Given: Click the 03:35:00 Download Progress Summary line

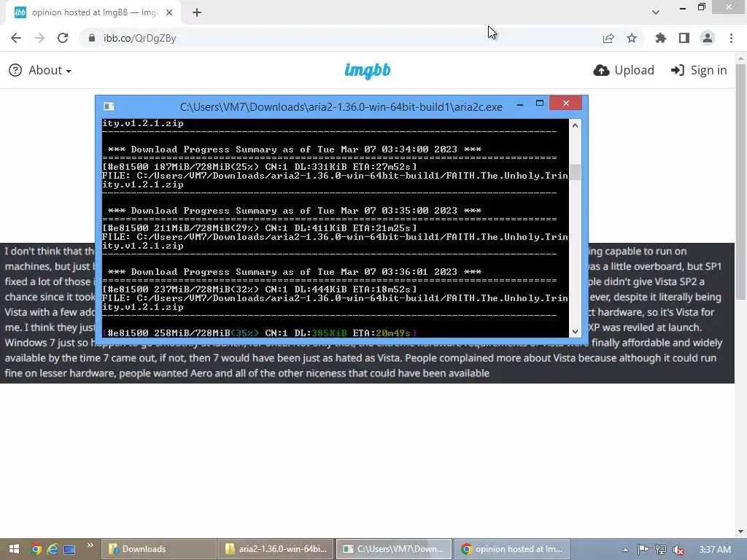Looking at the screenshot, I should 295,211.
